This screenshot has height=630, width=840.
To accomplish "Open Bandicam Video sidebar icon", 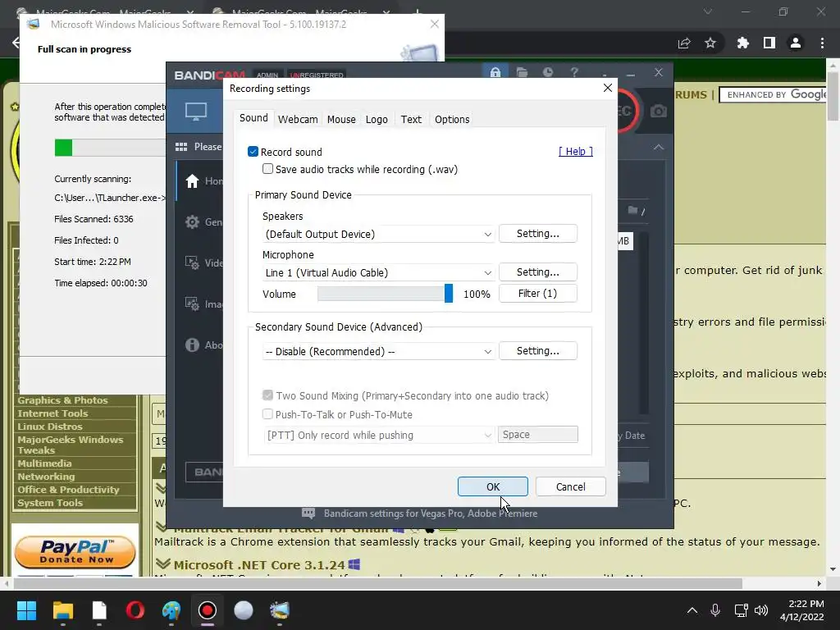I will click(x=192, y=262).
